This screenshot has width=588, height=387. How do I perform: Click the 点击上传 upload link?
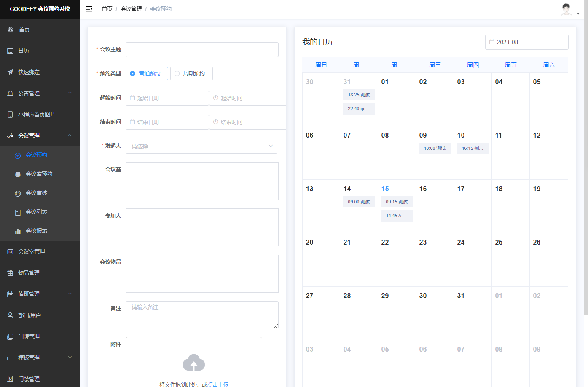coord(218,384)
